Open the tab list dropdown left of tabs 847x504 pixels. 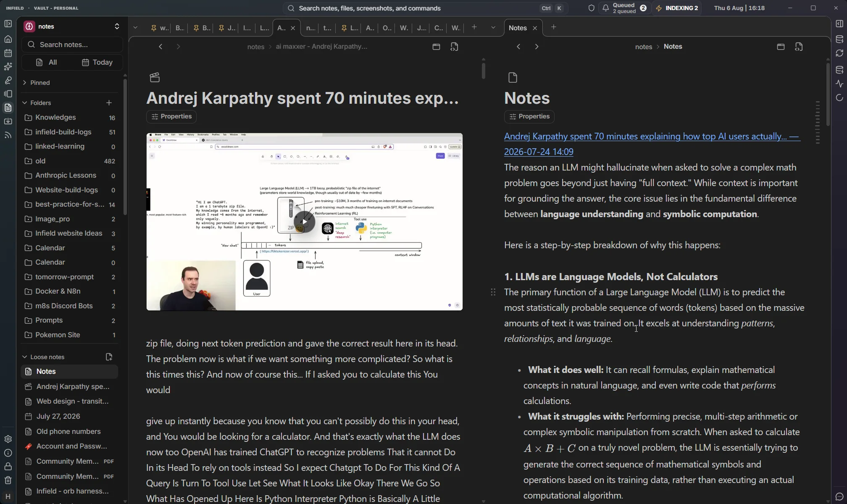click(x=135, y=28)
